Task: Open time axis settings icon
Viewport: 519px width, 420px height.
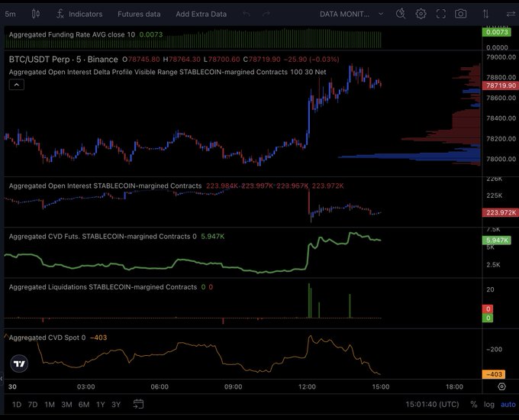Action: [x=501, y=386]
